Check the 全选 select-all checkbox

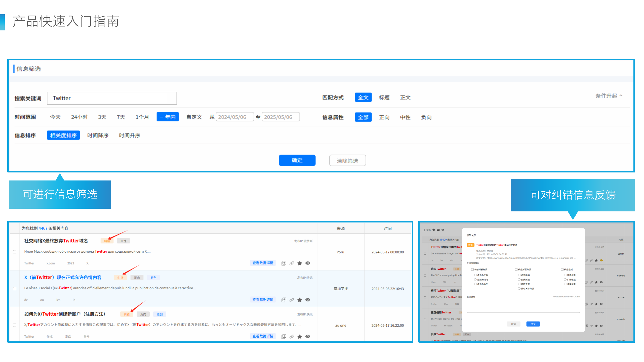tap(423, 230)
